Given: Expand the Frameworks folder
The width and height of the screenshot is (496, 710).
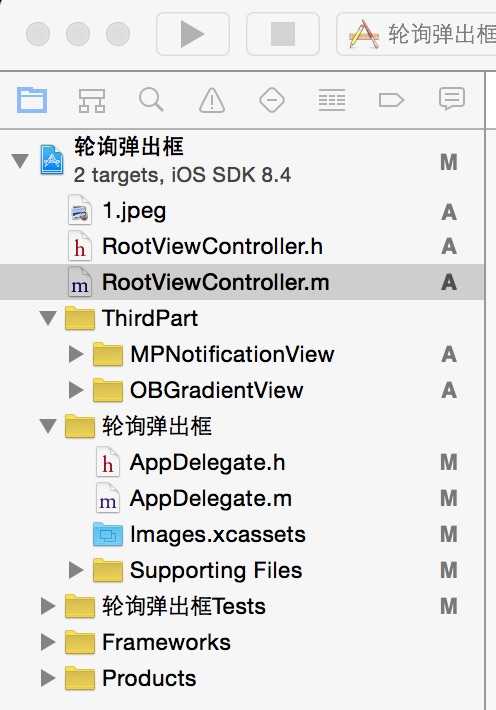Looking at the screenshot, I should 48,642.
